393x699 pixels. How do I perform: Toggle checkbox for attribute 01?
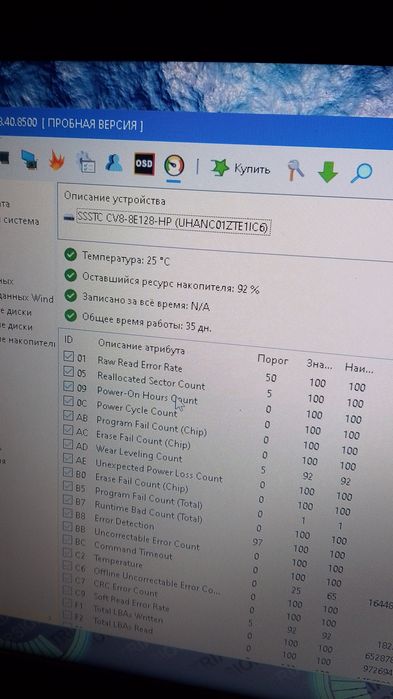click(x=69, y=356)
